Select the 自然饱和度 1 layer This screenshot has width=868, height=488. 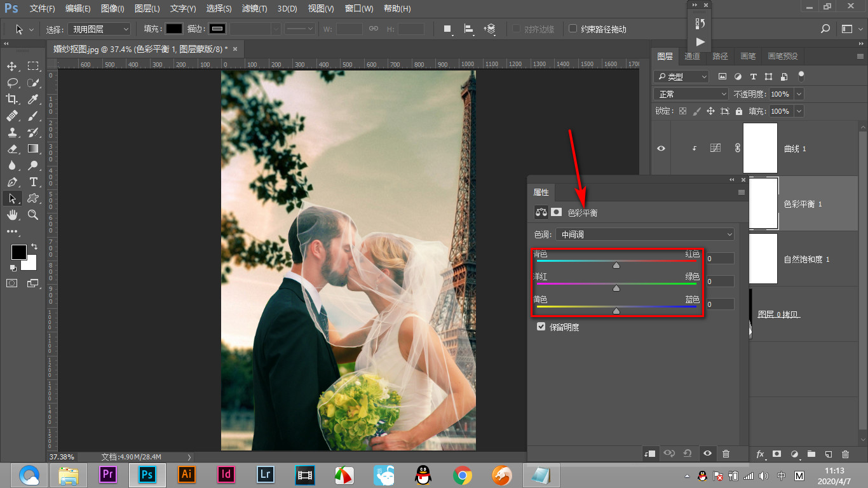pos(806,259)
